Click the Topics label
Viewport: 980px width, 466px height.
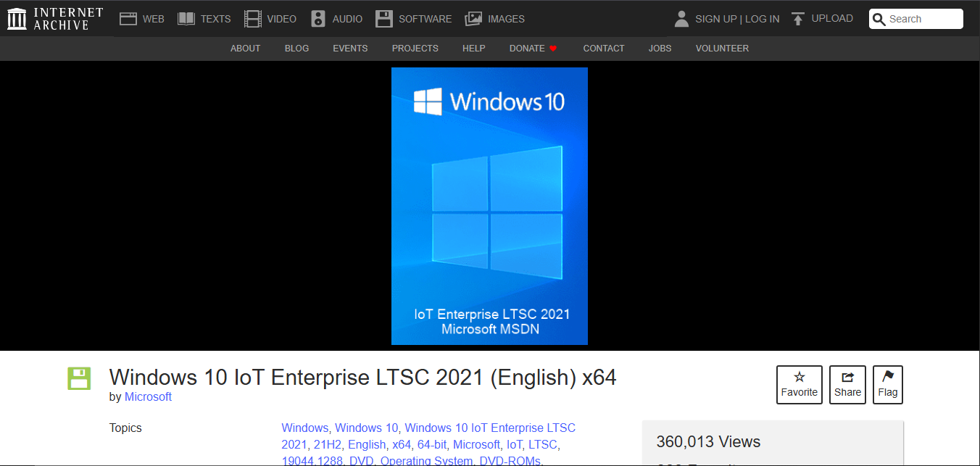(x=125, y=428)
